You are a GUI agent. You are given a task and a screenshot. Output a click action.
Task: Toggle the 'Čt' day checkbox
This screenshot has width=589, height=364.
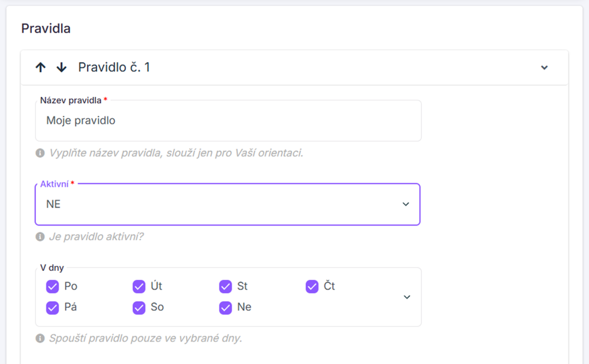312,287
